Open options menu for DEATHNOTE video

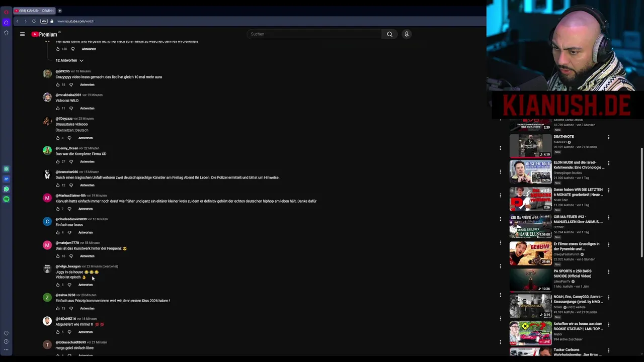608,137
